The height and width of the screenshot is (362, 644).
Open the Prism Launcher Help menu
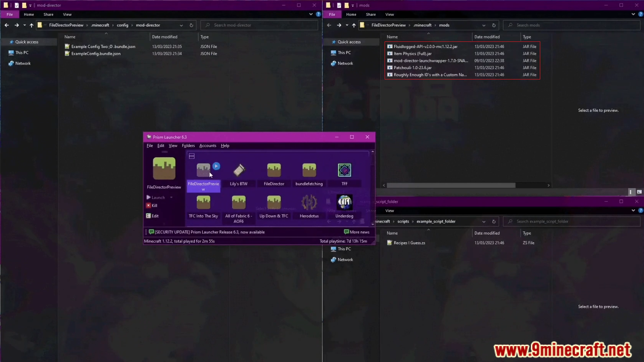(x=225, y=145)
